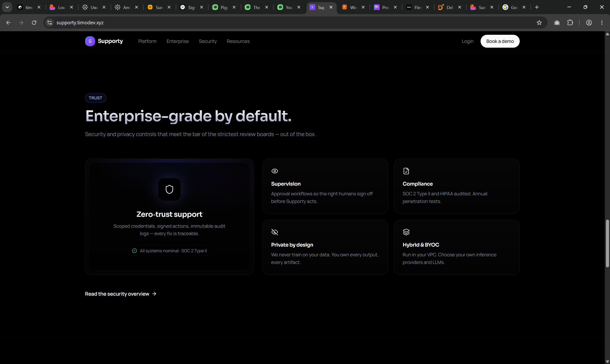Close the 'Flex' tab
This screenshot has width=610, height=364.
pyautogui.click(x=427, y=7)
